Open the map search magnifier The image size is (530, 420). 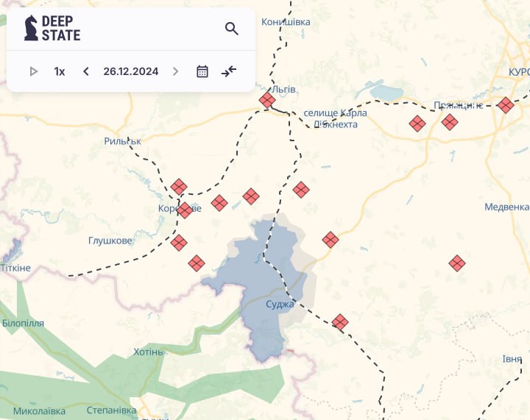232,29
